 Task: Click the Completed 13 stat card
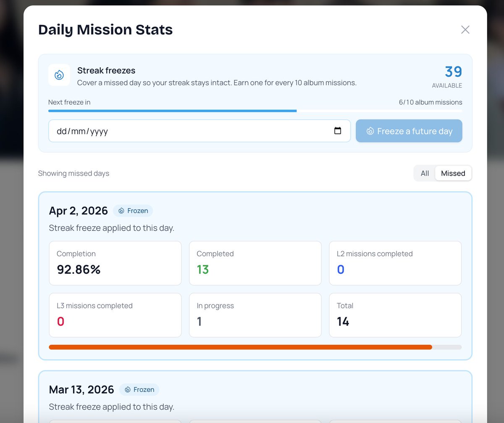click(x=255, y=263)
